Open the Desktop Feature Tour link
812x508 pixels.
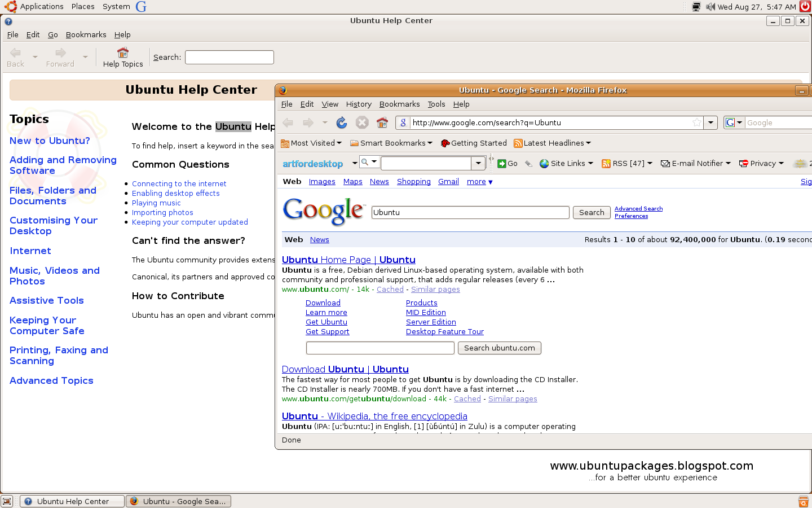[445, 332]
